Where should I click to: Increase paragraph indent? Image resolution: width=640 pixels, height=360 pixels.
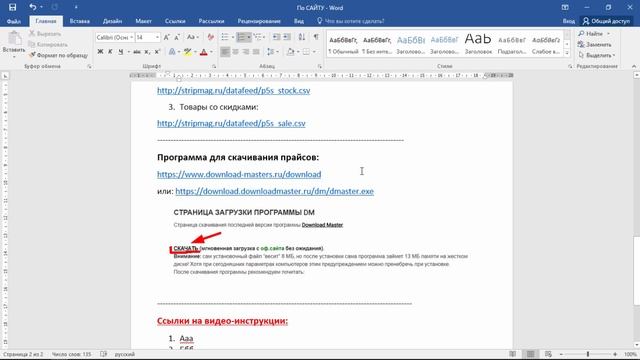click(287, 37)
